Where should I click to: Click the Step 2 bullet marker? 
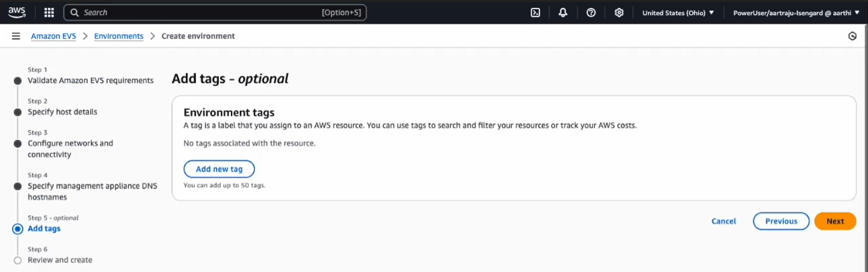tap(17, 112)
